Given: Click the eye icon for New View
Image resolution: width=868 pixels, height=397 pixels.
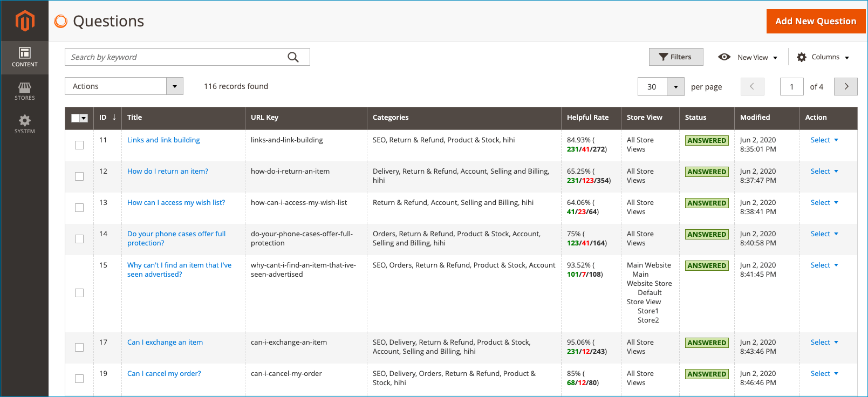Looking at the screenshot, I should coord(724,57).
